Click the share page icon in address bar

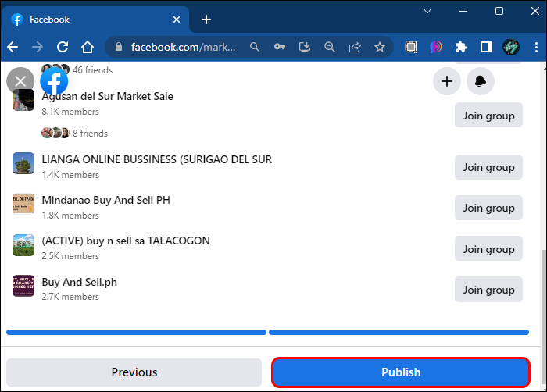click(x=355, y=47)
